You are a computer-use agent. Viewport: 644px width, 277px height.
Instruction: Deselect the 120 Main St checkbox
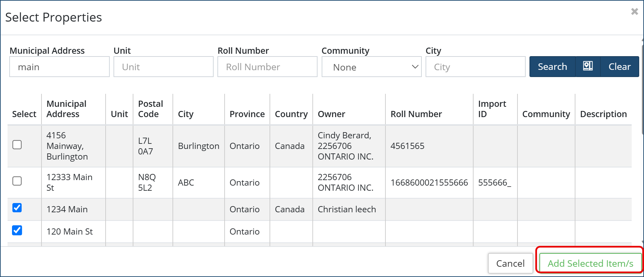pyautogui.click(x=17, y=230)
